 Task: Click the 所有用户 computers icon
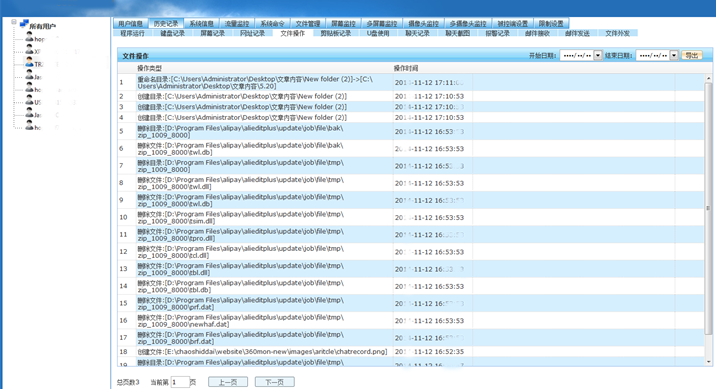tap(24, 23)
